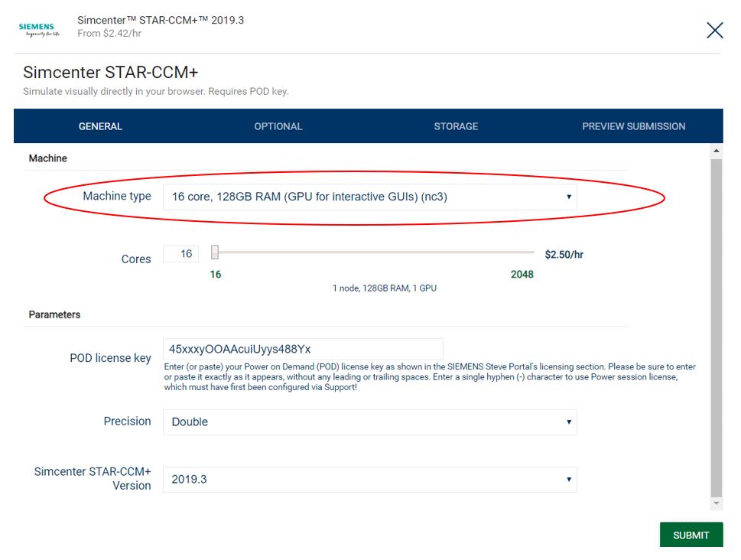Click the scrollbar up arrow
Image resolution: width=741 pixels, height=560 pixels.
click(717, 151)
